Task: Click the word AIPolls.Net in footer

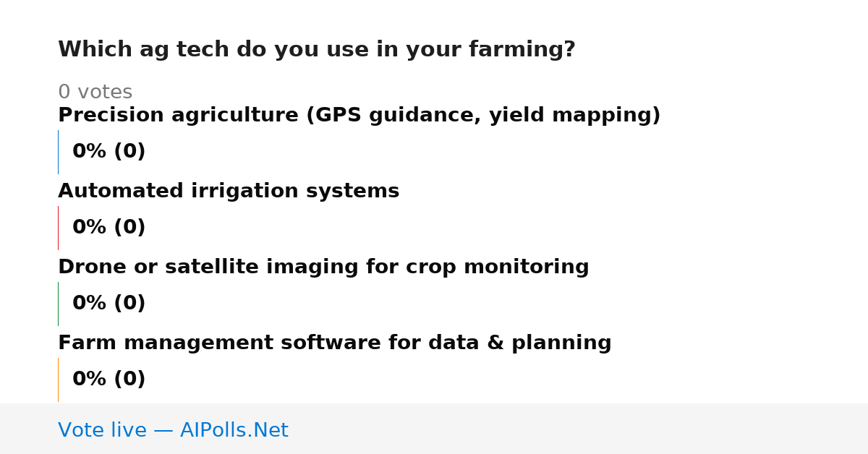Action: 234,430
